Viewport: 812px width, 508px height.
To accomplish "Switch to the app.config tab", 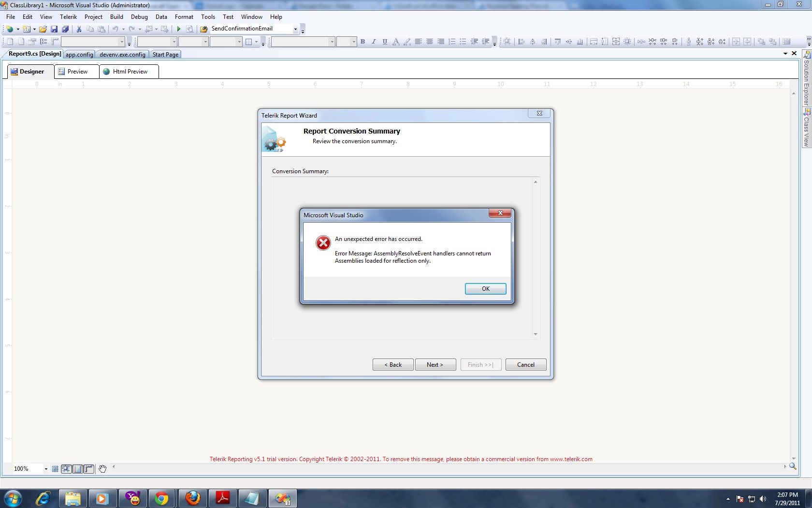I will point(79,55).
